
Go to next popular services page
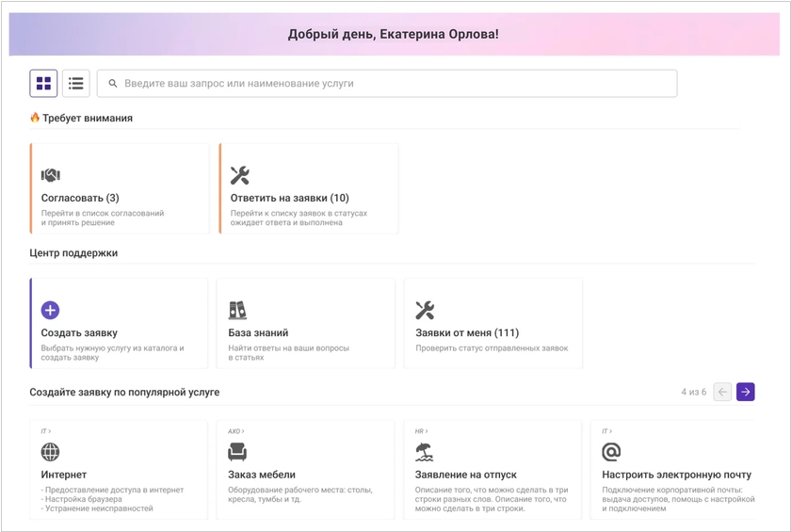coord(745,392)
